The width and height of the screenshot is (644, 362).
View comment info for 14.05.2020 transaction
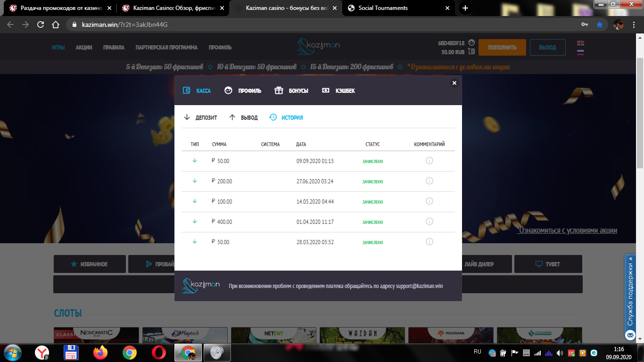[429, 201]
